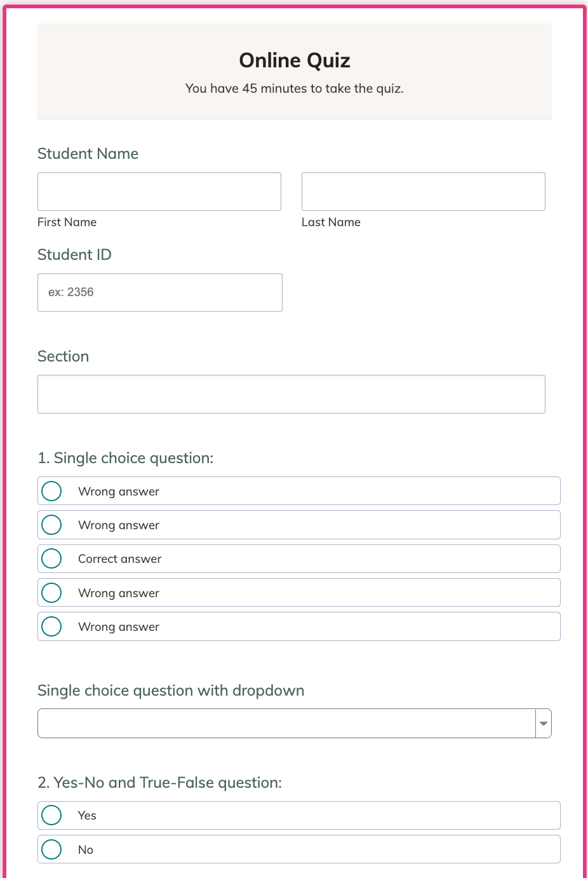This screenshot has height=878, width=588.
Task: Click the "Section" field label
Action: click(x=63, y=356)
